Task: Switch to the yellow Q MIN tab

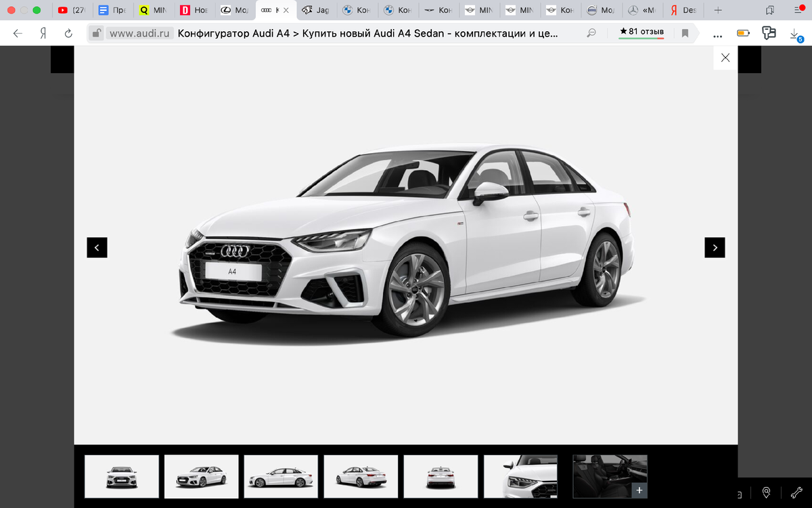Action: tap(152, 10)
